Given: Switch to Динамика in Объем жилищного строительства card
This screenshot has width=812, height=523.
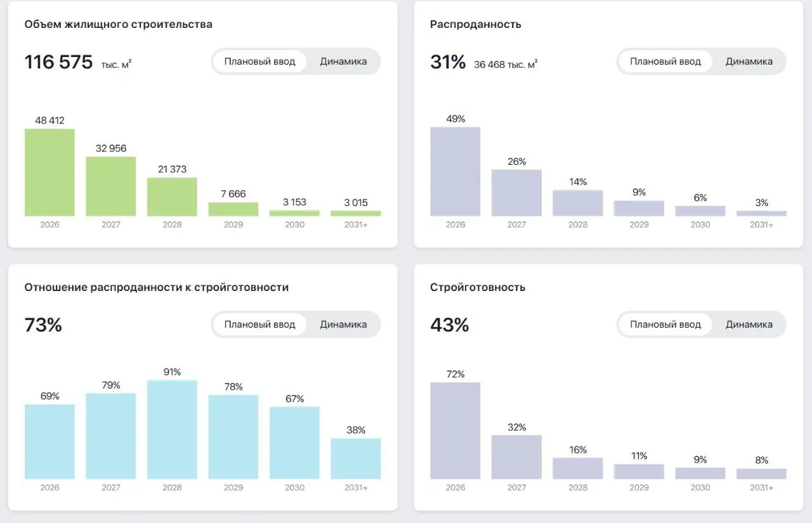Looking at the screenshot, I should point(343,61).
